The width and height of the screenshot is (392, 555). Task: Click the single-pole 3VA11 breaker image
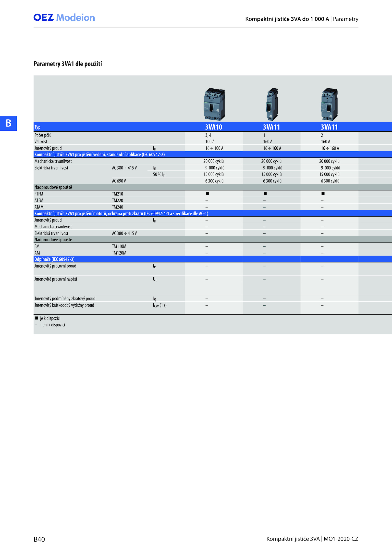(272, 104)
